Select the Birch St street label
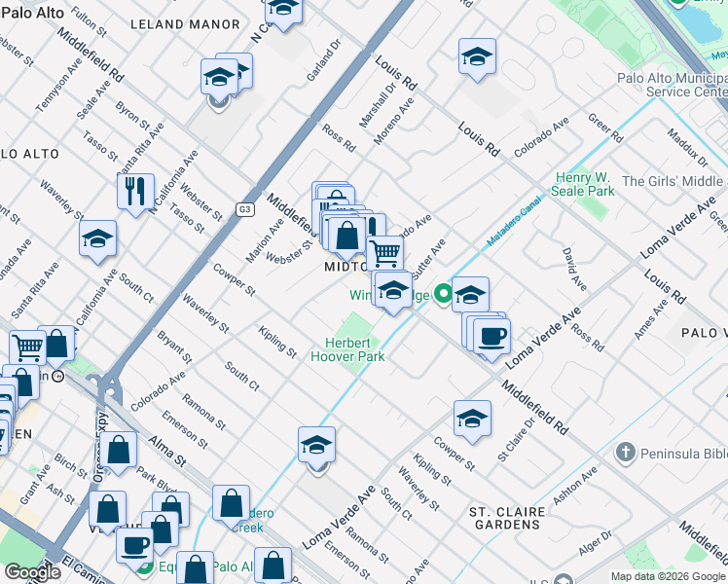Viewport: 728px width, 584px height. (x=70, y=465)
